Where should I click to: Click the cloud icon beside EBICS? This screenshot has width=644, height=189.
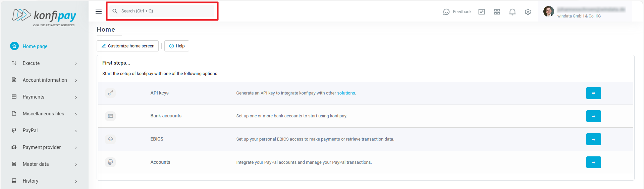tap(110, 139)
